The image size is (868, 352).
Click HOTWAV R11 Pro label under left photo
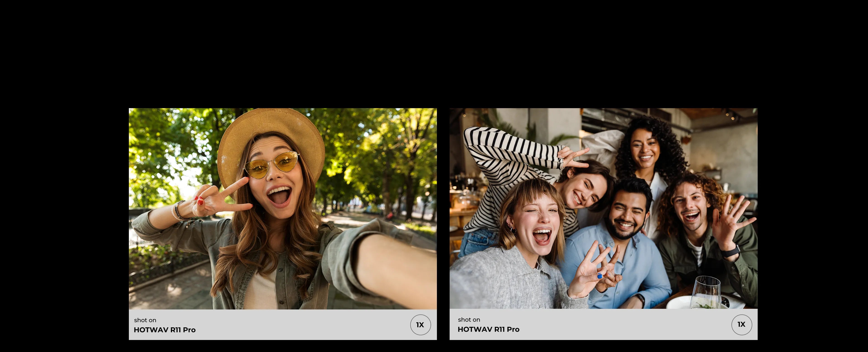[x=164, y=330]
